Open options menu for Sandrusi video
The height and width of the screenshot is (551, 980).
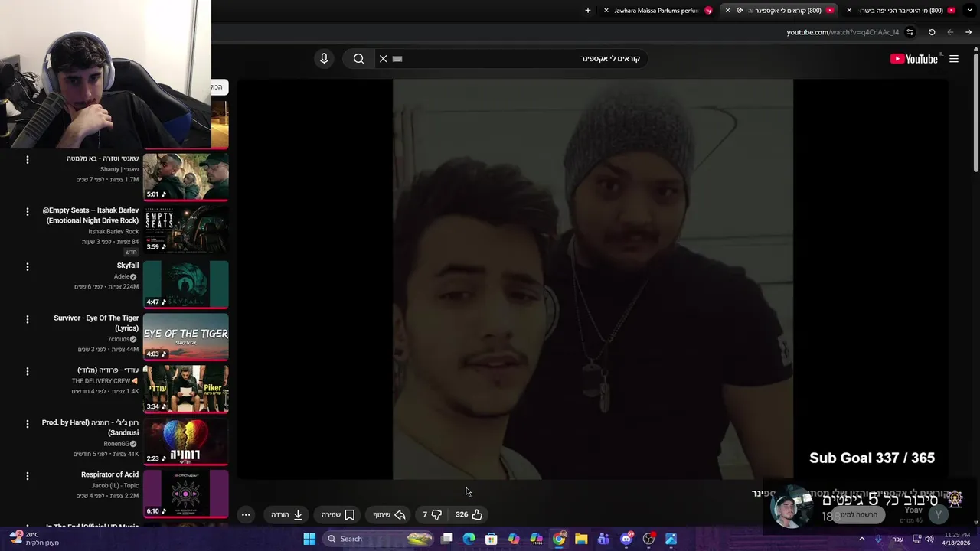click(28, 423)
